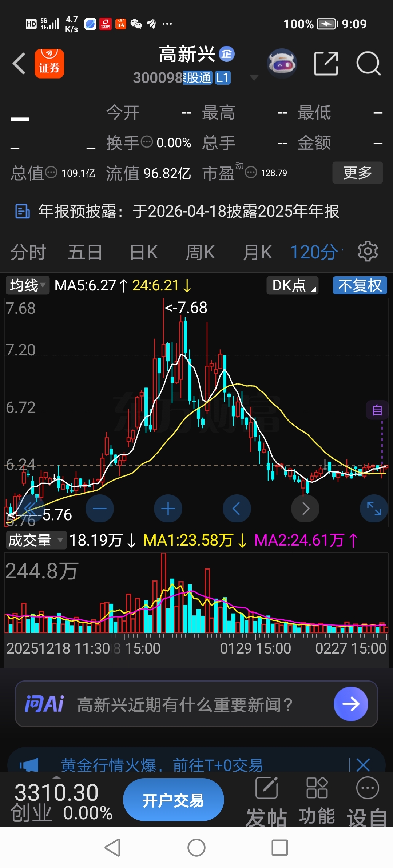Screen dimensions: 393x868
Task: Move chart right with the grey arrow
Action: (305, 508)
